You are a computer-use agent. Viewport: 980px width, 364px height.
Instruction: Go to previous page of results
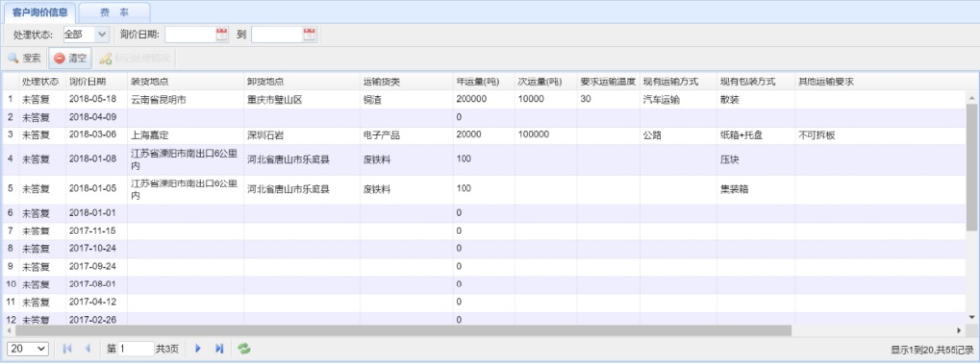tap(87, 349)
